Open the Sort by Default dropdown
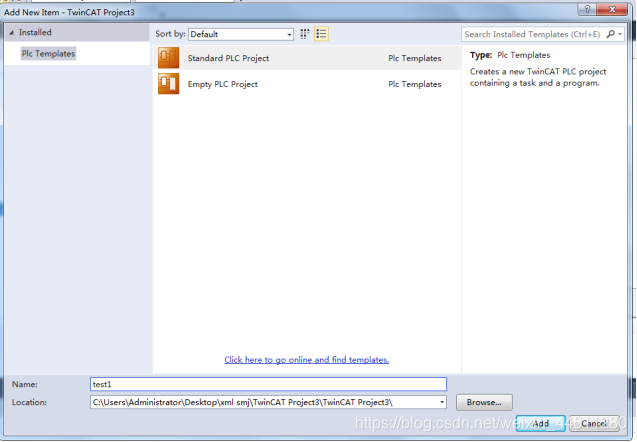The width and height of the screenshot is (637, 442). tap(241, 34)
